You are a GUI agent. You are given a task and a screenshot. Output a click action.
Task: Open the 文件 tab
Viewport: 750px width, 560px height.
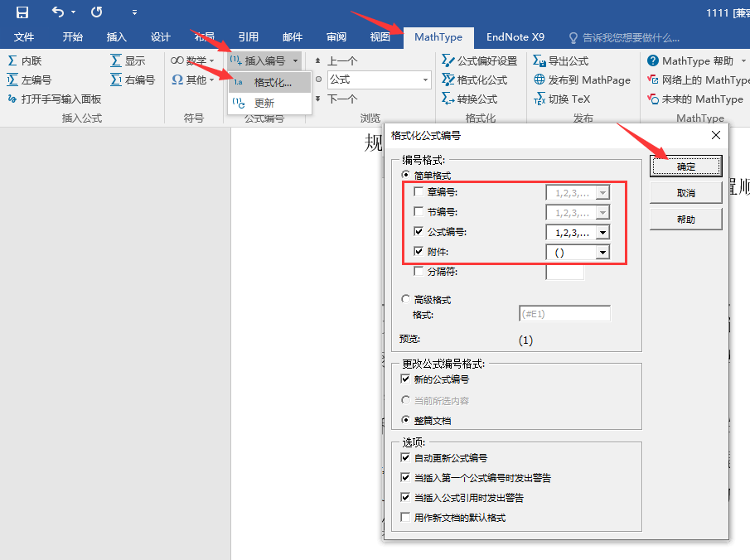[x=24, y=37]
